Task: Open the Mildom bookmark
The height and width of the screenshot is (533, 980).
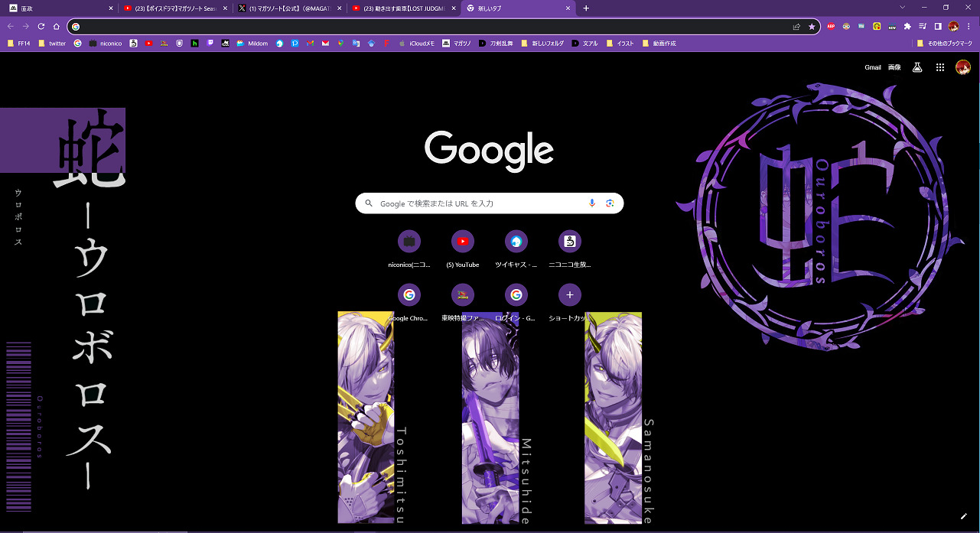Action: [x=252, y=44]
